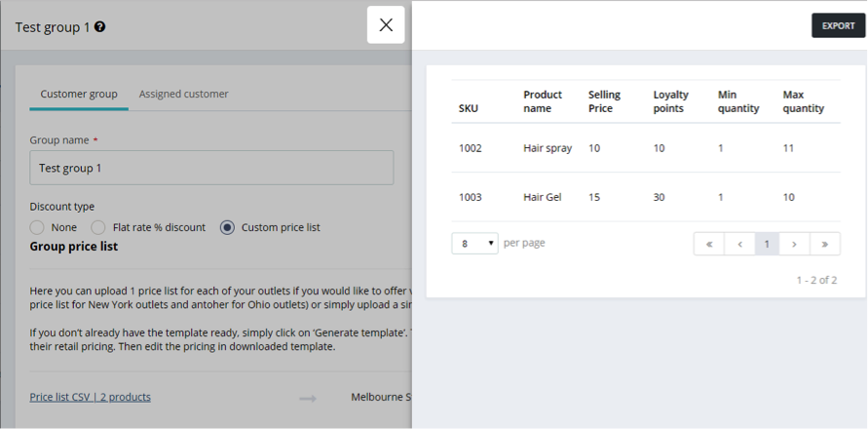This screenshot has height=429, width=868.
Task: Click the SKU column header
Action: [x=469, y=108]
